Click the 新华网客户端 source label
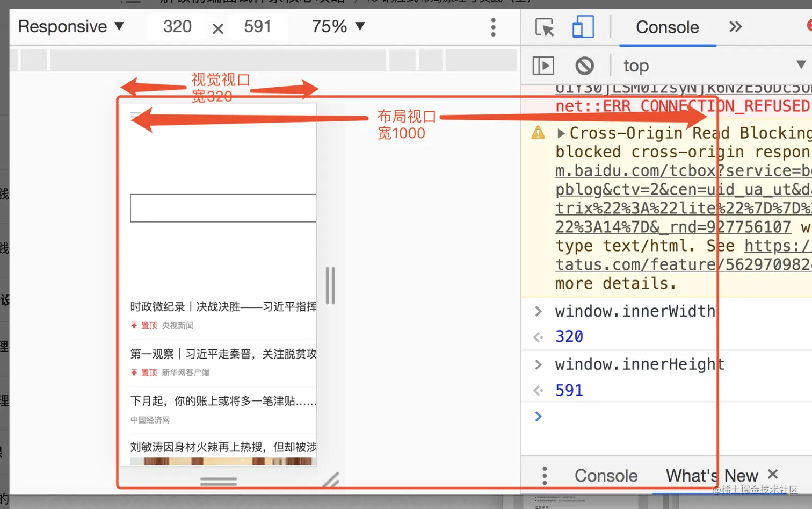The height and width of the screenshot is (509, 812). pyautogui.click(x=186, y=372)
